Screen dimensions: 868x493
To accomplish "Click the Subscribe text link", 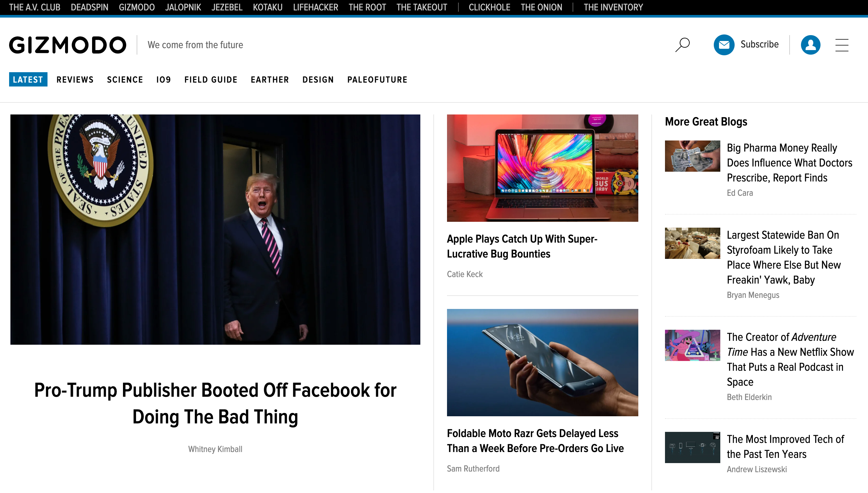I will point(759,44).
